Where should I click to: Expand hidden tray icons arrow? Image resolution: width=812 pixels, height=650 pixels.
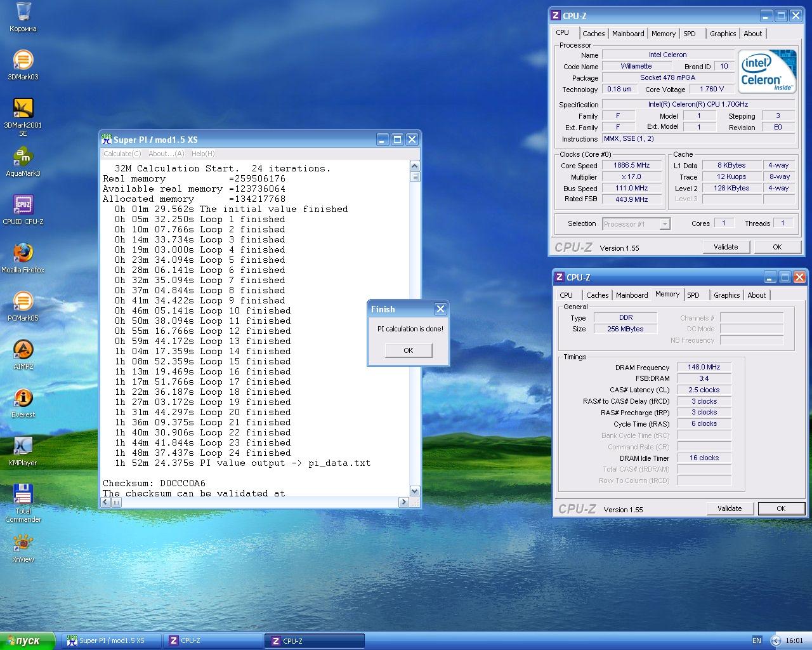click(775, 640)
